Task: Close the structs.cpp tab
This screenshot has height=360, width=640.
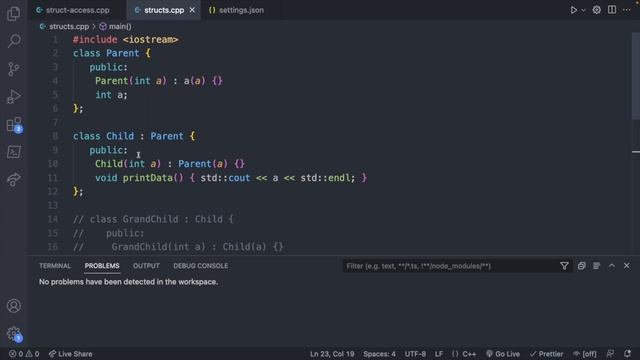Action: (x=192, y=10)
